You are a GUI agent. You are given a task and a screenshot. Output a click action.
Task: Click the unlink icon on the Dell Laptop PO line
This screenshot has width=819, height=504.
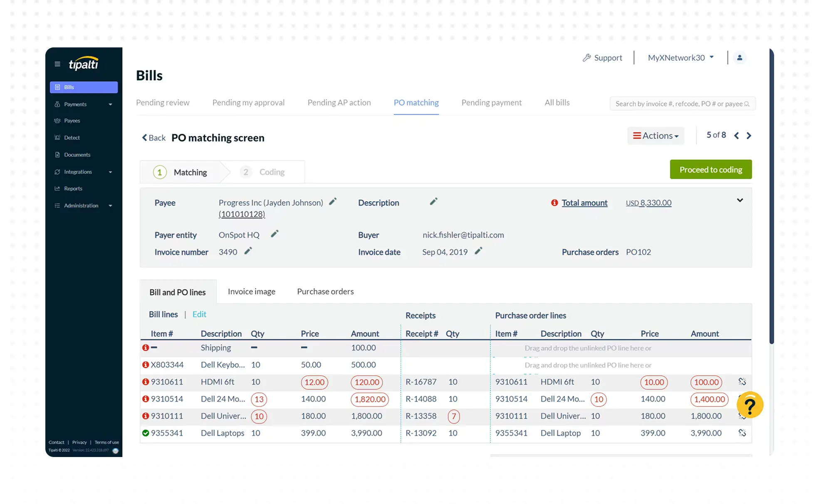click(x=742, y=433)
